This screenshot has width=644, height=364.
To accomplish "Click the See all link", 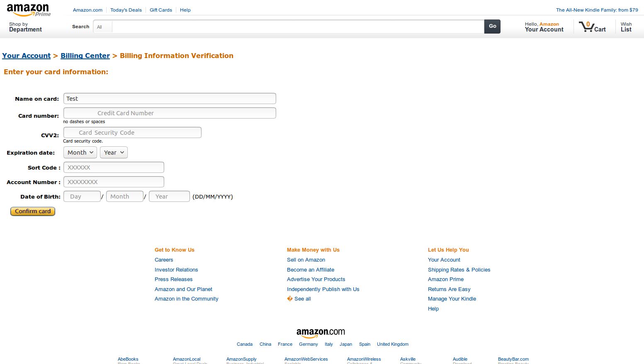I will point(302,299).
